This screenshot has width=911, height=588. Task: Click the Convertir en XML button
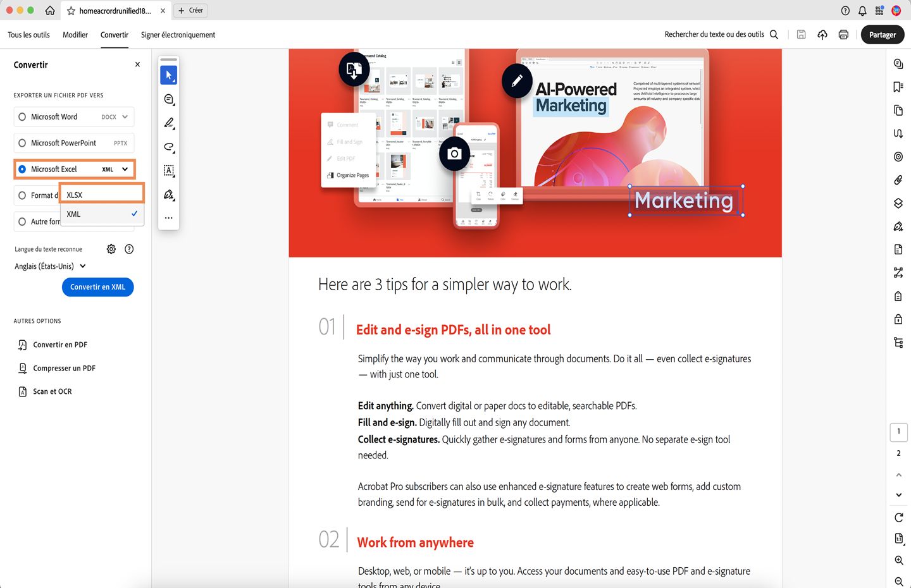97,287
